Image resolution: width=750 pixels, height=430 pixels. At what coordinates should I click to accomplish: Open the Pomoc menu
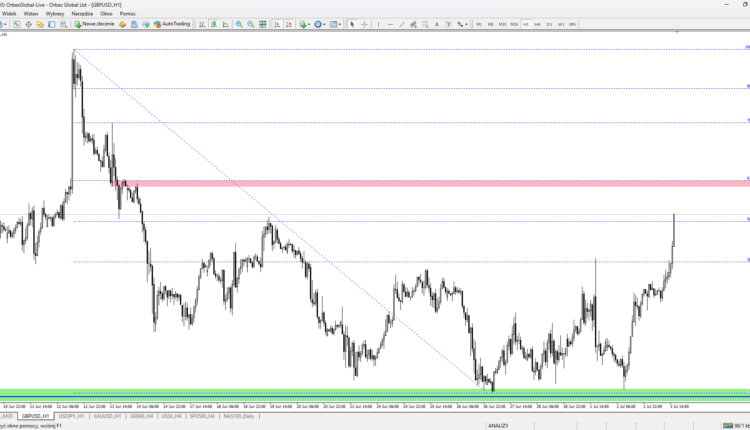click(x=128, y=14)
